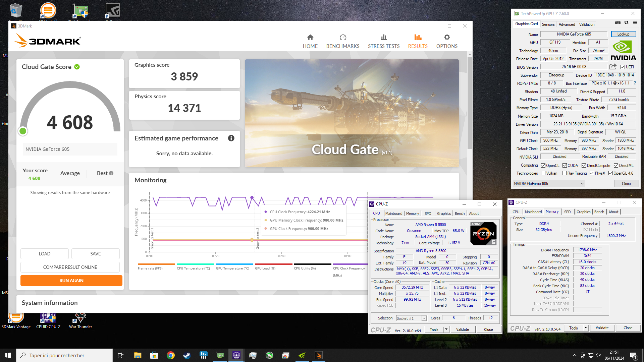The image size is (644, 362).
Task: Toggle the CUDA checkbox in GPU-Z
Action: [x=565, y=166]
